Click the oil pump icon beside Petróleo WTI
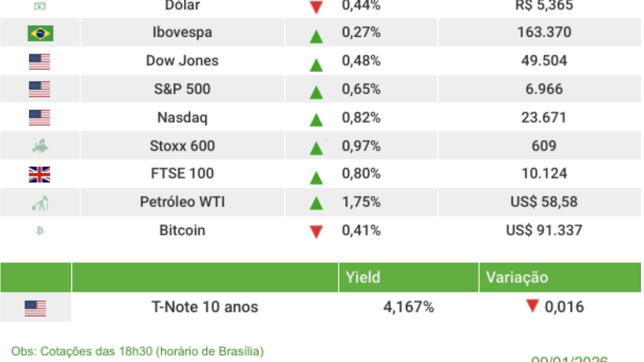This screenshot has width=644, height=362. click(x=40, y=203)
